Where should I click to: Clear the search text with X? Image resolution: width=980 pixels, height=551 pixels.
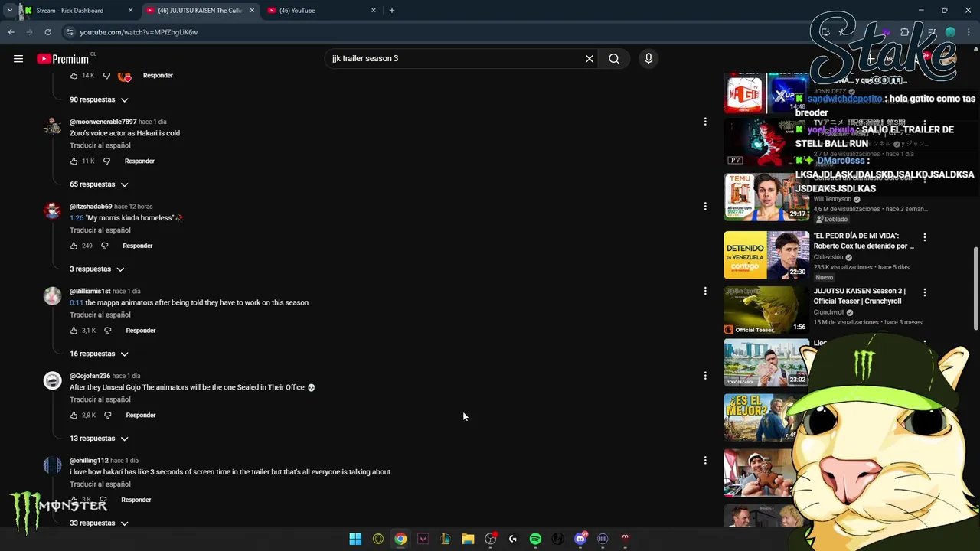tap(590, 58)
